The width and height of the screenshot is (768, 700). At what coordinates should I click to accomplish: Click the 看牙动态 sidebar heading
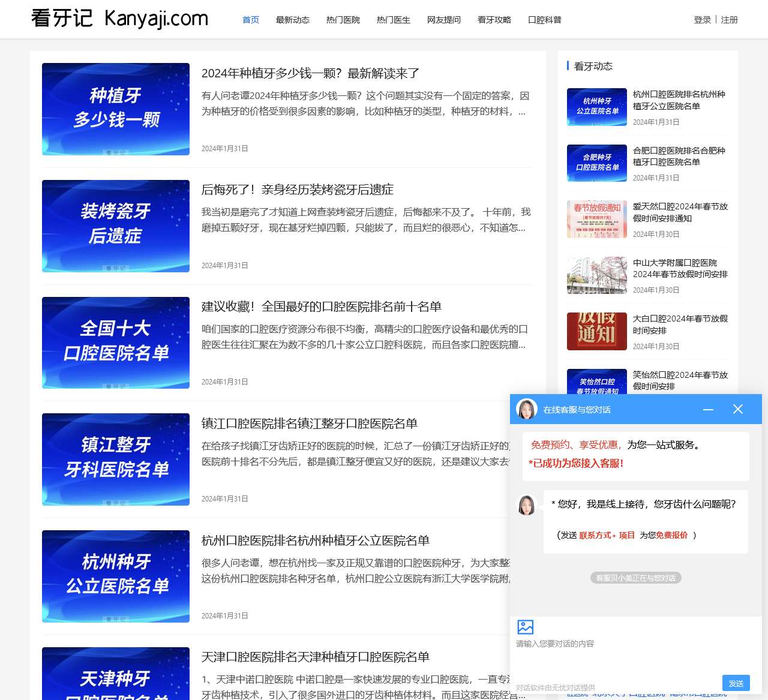(593, 66)
